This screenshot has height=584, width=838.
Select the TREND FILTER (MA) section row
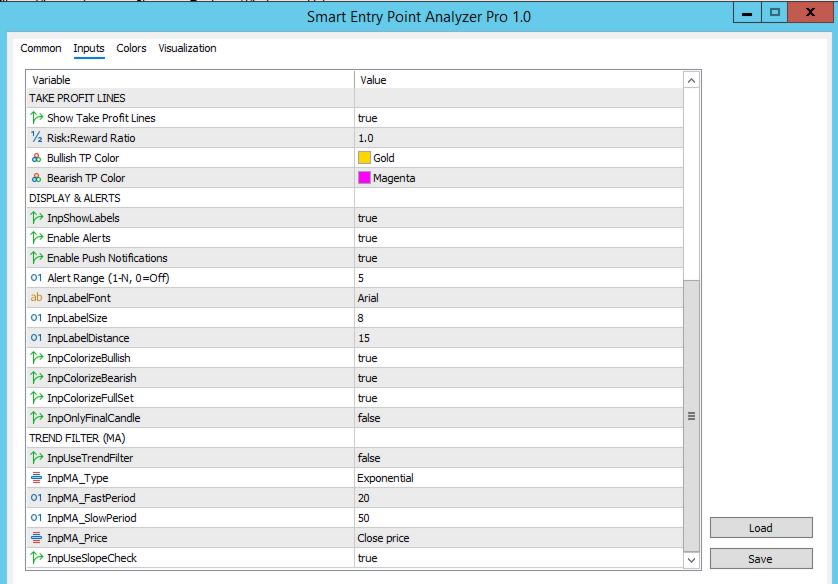pos(355,438)
